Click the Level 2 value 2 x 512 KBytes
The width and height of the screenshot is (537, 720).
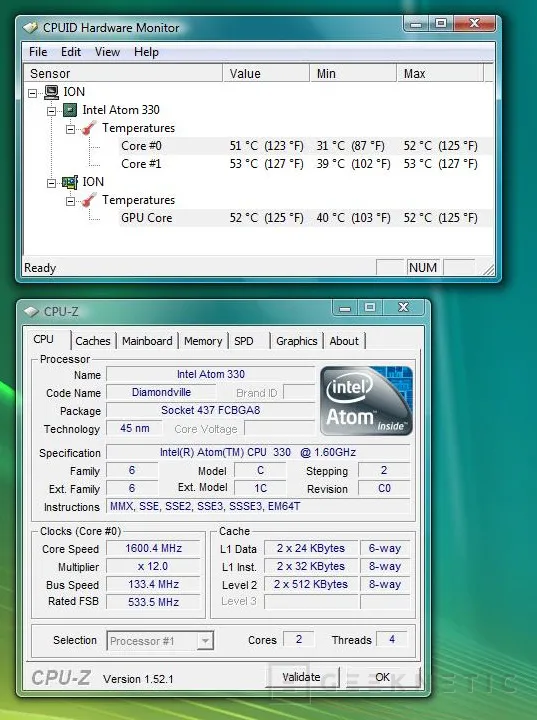tap(311, 585)
